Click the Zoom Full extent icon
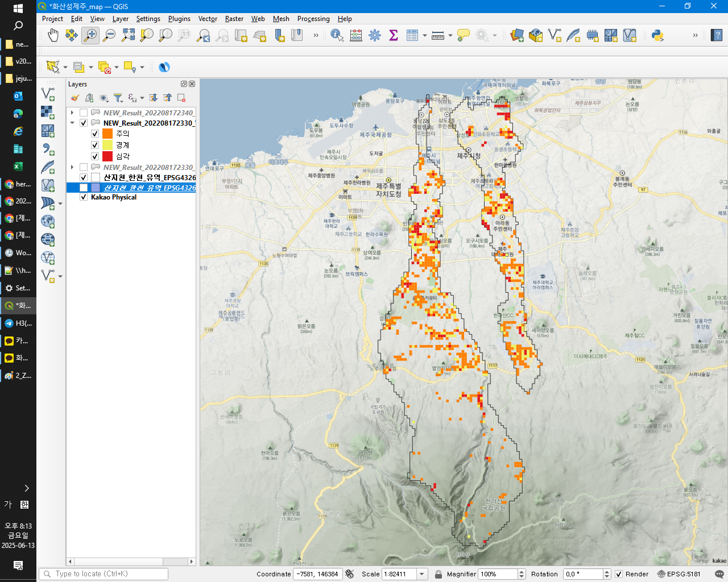This screenshot has width=728, height=582. pos(128,36)
